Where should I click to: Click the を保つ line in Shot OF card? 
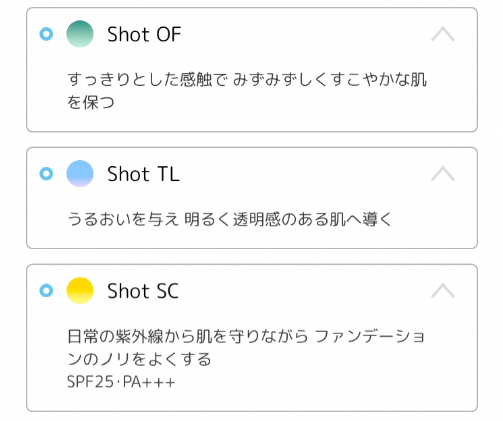pyautogui.click(x=91, y=102)
